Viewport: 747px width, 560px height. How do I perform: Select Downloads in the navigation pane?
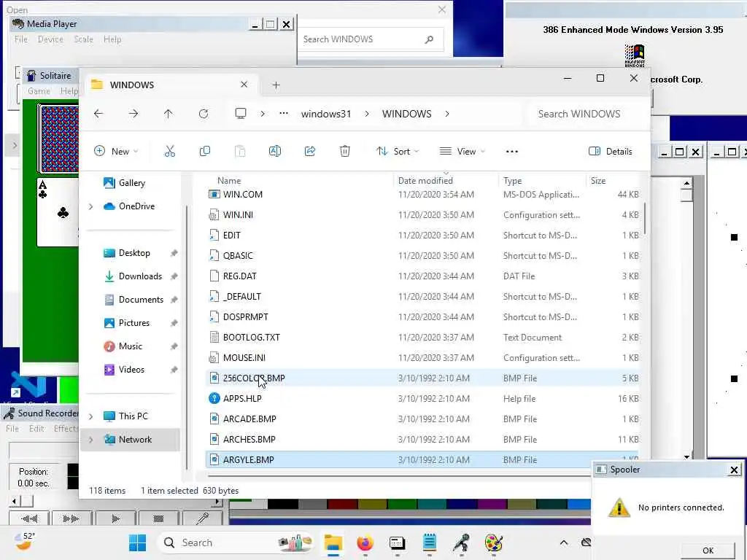pyautogui.click(x=141, y=276)
